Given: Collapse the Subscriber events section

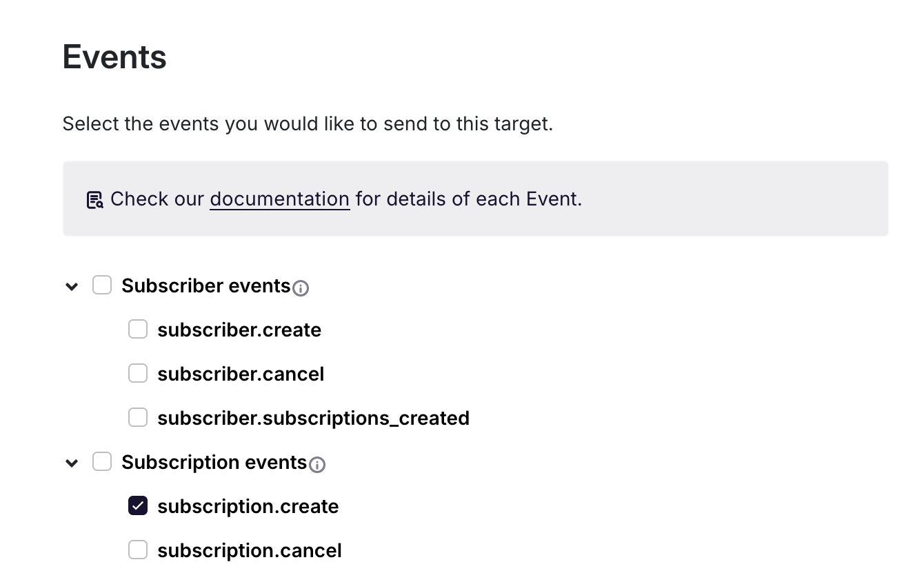Looking at the screenshot, I should 72,286.
